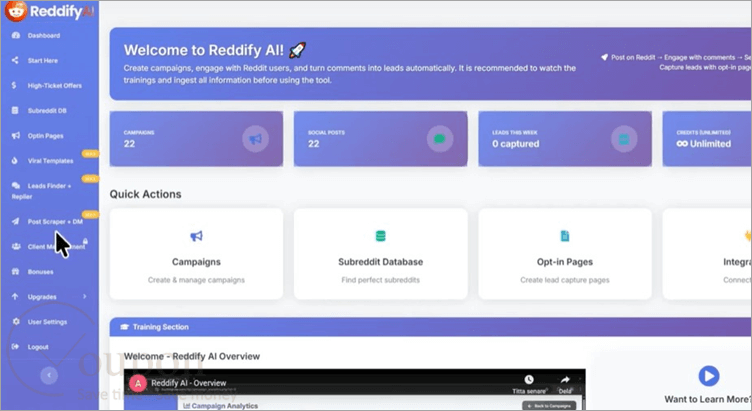Select User Settings in the sidebar
The image size is (752, 411).
(x=49, y=322)
